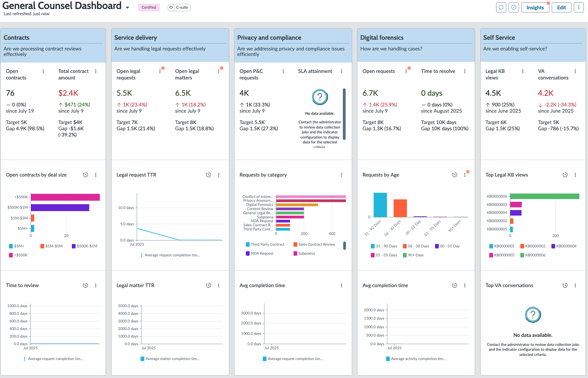Click the 4.5K Legal KB views value

click(493, 93)
